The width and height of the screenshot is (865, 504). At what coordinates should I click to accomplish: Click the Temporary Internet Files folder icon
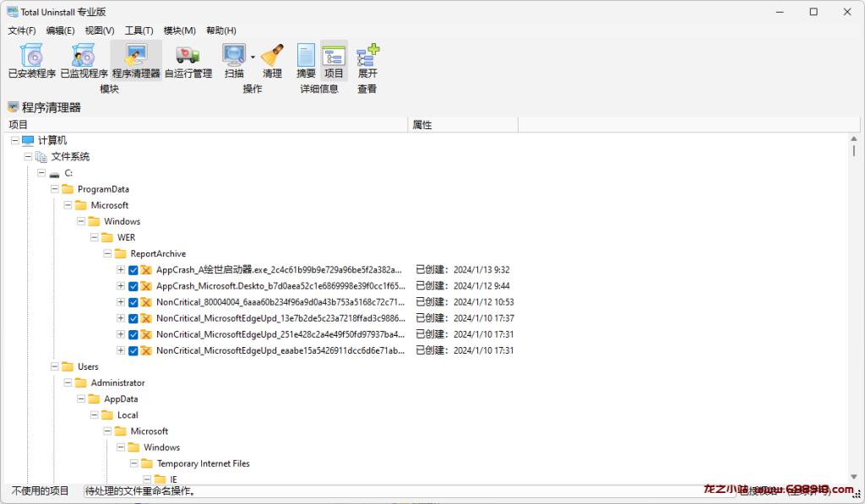point(147,463)
